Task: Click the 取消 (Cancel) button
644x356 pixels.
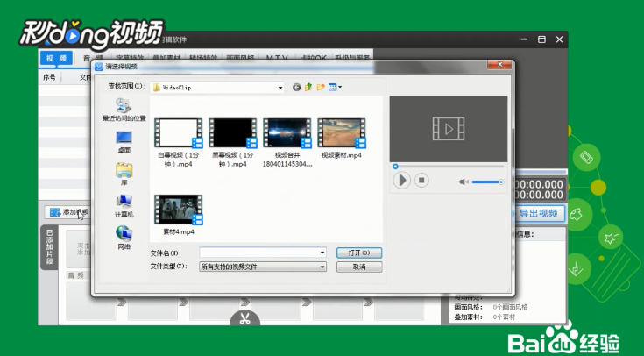Action: [x=359, y=267]
